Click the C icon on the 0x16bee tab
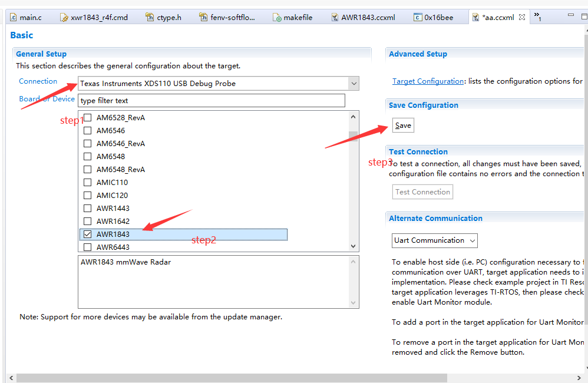Viewport: 588px width, 383px height. click(417, 16)
